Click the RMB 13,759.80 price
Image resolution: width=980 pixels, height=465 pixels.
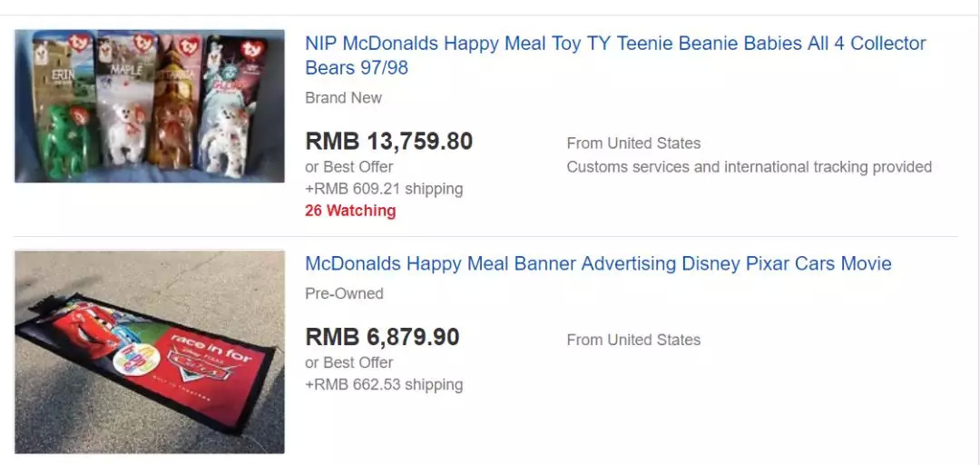388,142
